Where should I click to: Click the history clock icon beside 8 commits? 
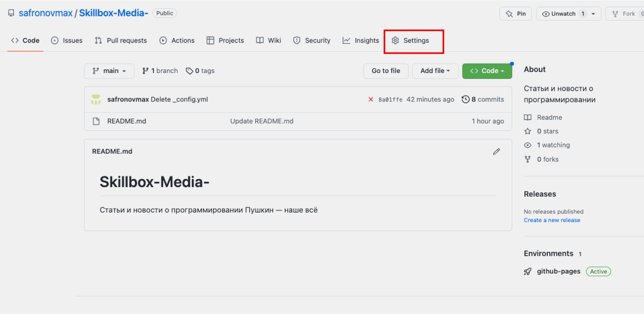(465, 99)
